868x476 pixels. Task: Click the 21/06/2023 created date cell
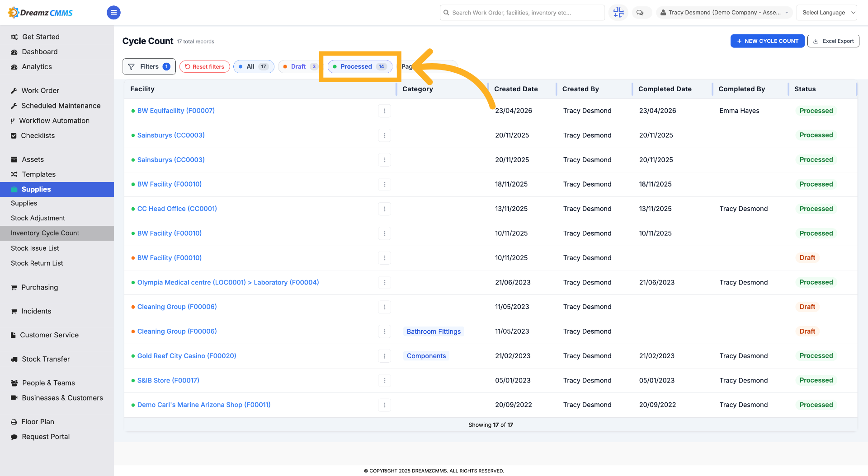pos(513,282)
